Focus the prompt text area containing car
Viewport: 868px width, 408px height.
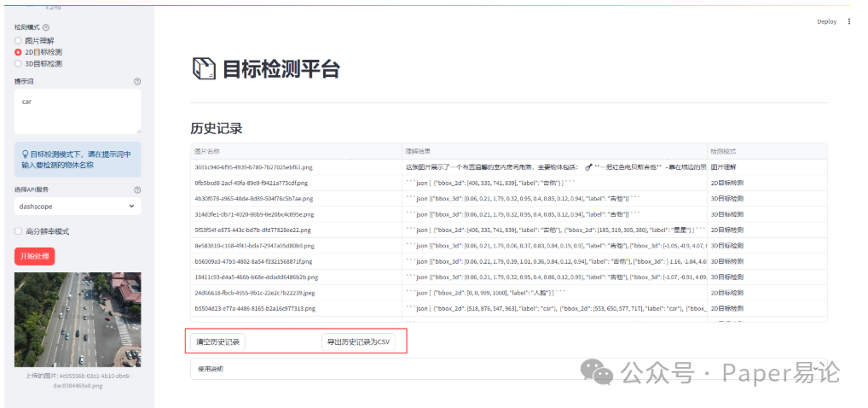pyautogui.click(x=78, y=112)
